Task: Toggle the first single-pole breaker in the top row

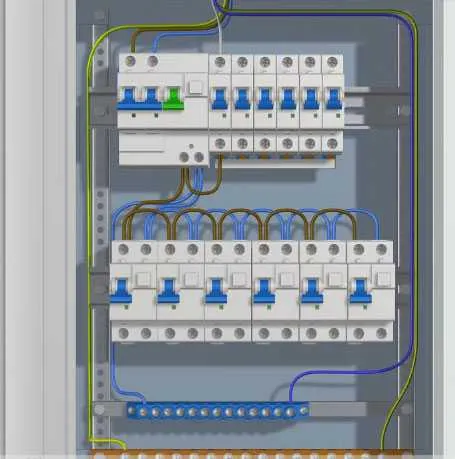Action: coord(219,99)
